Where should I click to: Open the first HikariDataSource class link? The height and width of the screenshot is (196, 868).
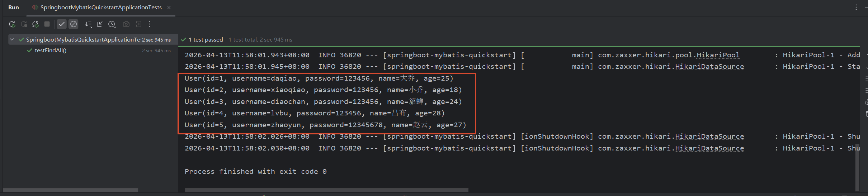pyautogui.click(x=709, y=67)
